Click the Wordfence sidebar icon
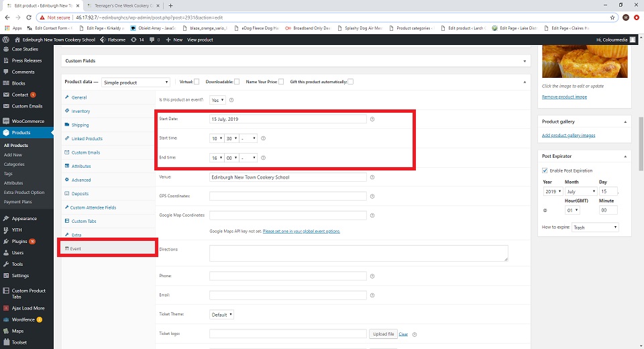The width and height of the screenshot is (644, 349). tap(5, 319)
